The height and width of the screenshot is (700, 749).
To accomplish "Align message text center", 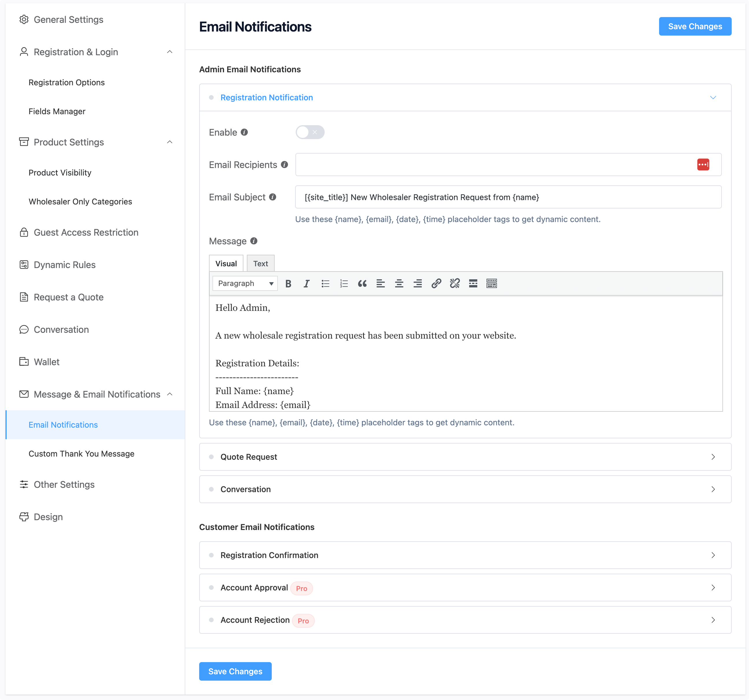I will (399, 284).
